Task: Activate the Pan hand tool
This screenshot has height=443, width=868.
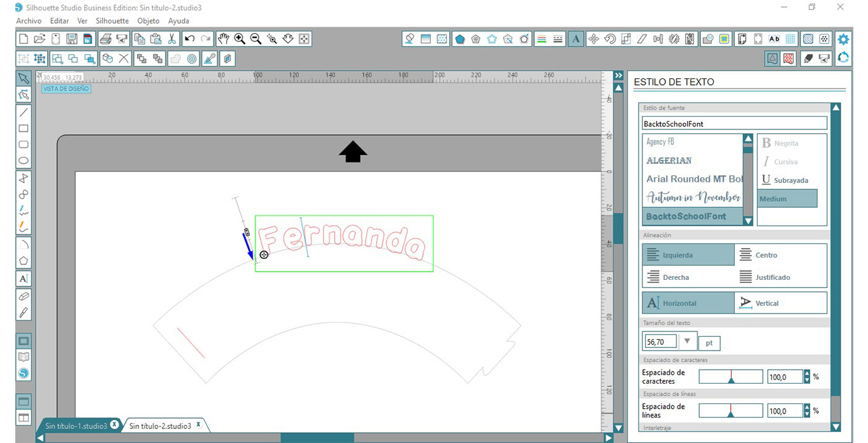Action: click(223, 39)
